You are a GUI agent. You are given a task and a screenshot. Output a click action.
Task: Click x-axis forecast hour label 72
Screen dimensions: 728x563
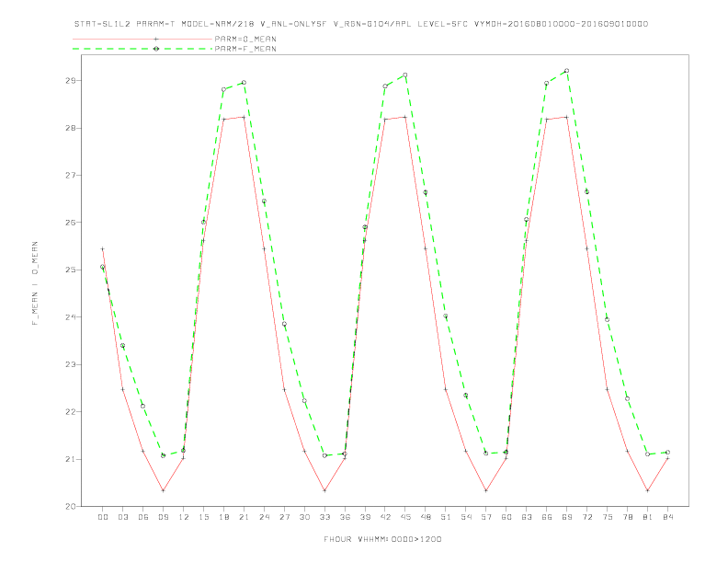click(586, 517)
